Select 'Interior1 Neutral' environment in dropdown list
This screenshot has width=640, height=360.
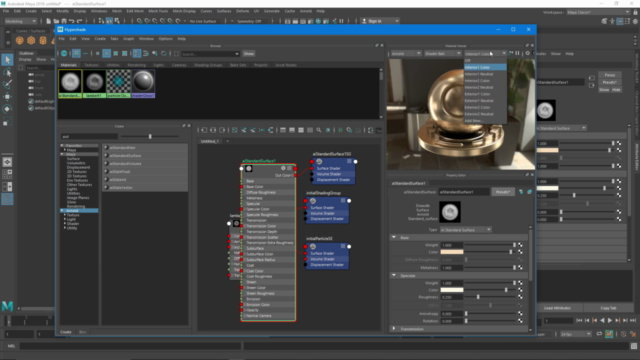click(485, 74)
